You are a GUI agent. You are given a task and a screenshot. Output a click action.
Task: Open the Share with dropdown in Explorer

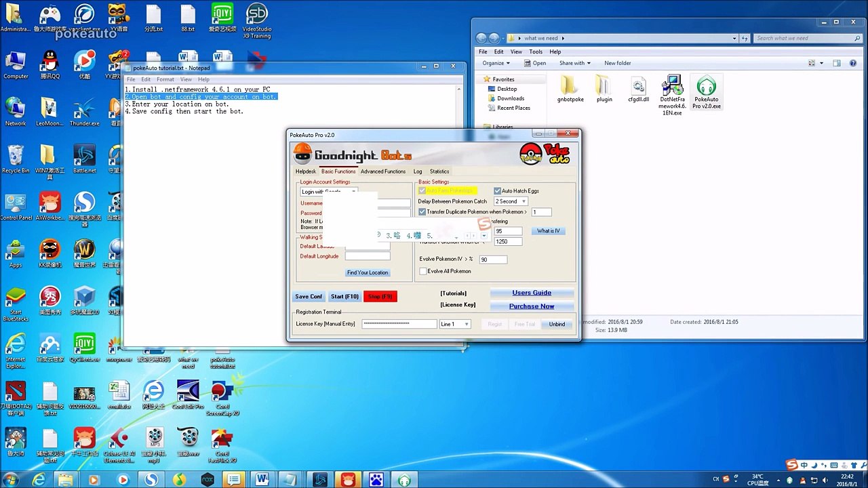pyautogui.click(x=574, y=63)
